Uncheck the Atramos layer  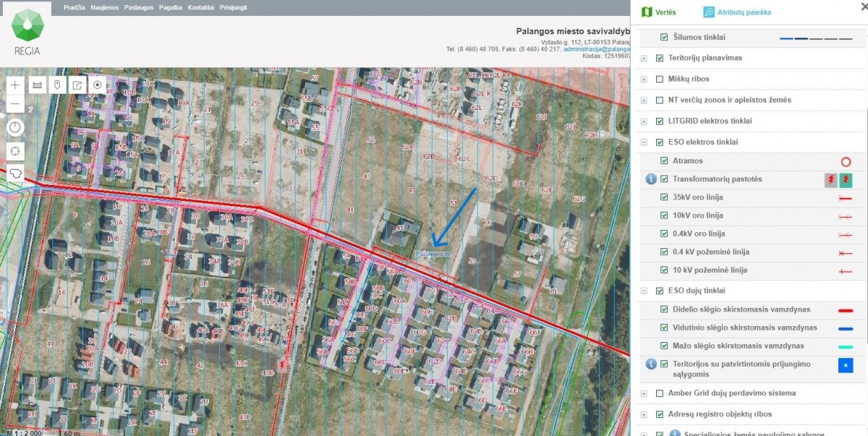point(665,161)
